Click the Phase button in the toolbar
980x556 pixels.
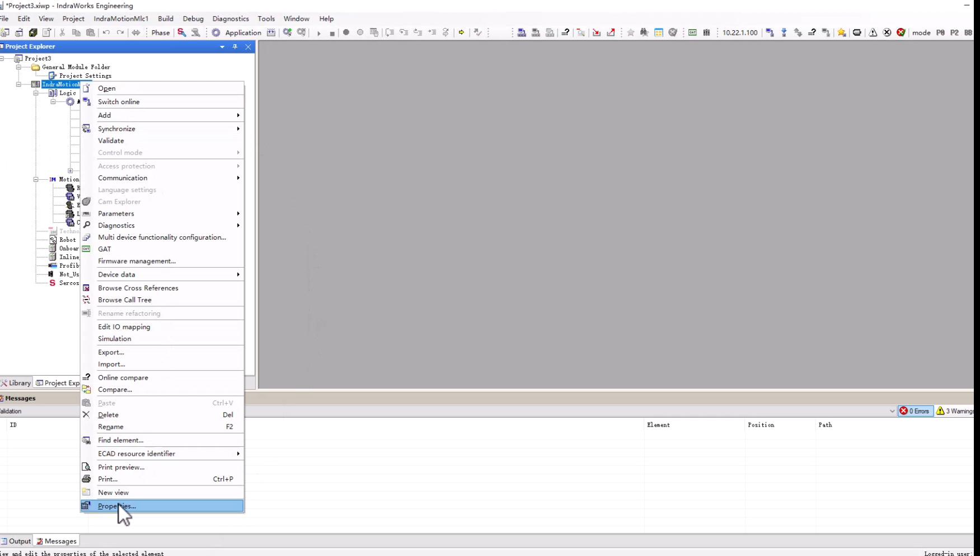(x=160, y=32)
